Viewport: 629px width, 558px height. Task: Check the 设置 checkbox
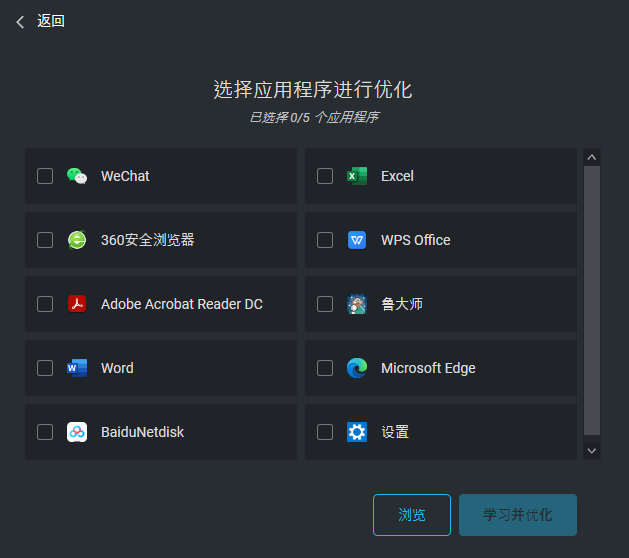click(x=325, y=432)
